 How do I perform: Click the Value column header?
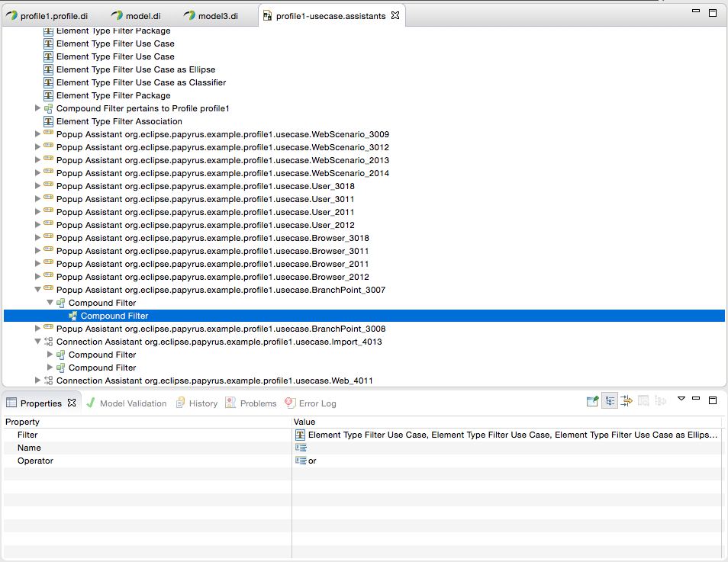click(507, 422)
